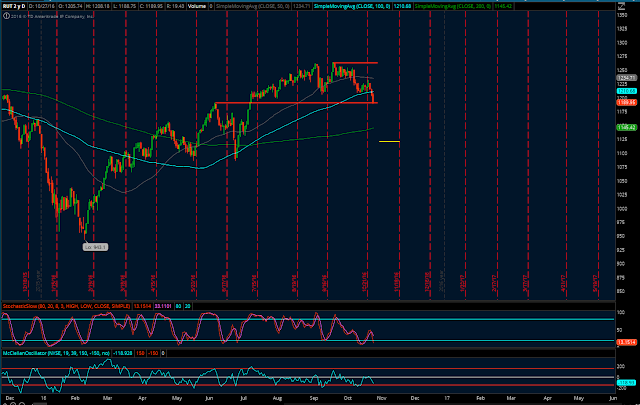Click the L: 1188.75 low value
This screenshot has width=640, height=405.
coord(124,7)
